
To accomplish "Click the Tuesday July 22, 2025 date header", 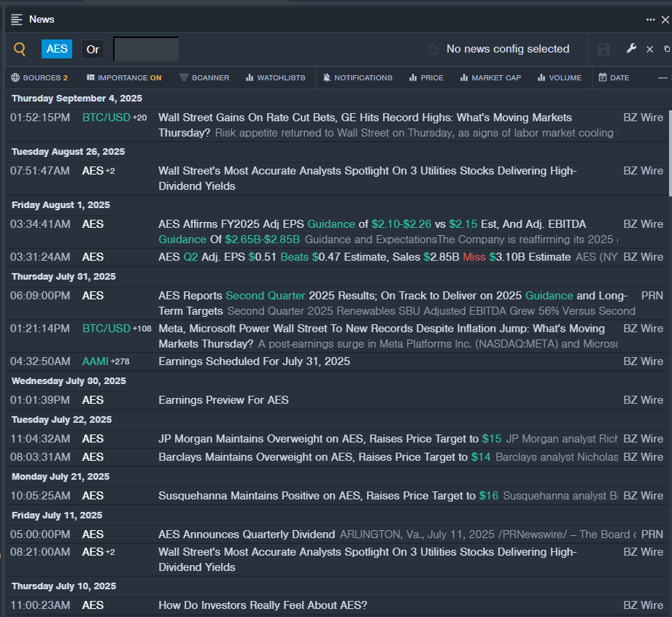I will pos(62,419).
